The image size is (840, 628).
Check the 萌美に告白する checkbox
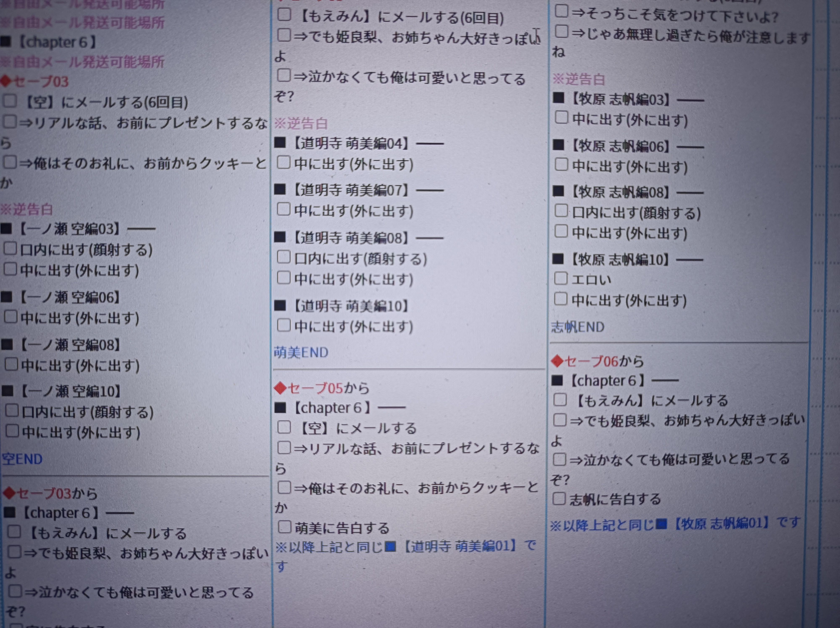tap(284, 527)
